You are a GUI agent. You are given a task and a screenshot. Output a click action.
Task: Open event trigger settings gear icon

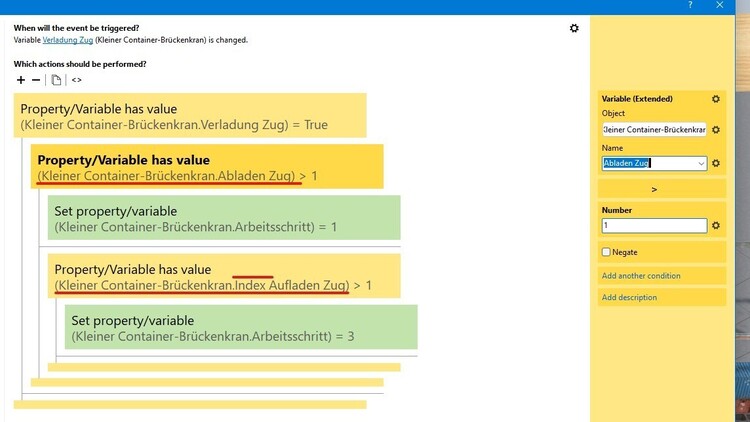574,28
